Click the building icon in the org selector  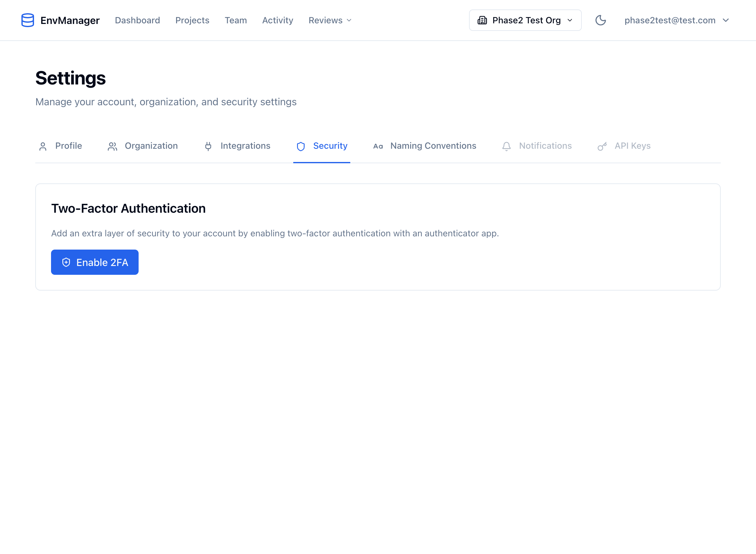482,20
